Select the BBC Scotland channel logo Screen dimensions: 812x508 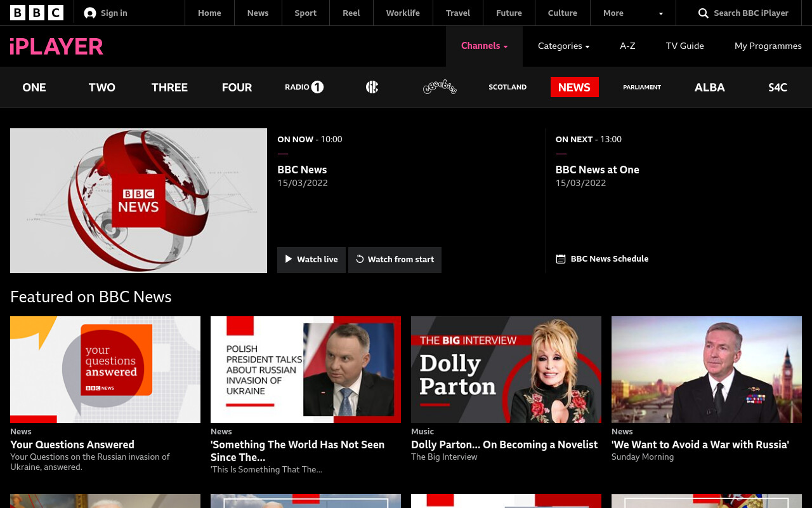click(x=507, y=87)
